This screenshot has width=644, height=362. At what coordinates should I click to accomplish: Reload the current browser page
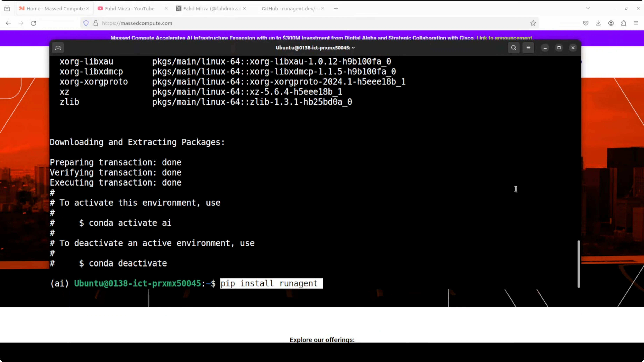pos(33,23)
